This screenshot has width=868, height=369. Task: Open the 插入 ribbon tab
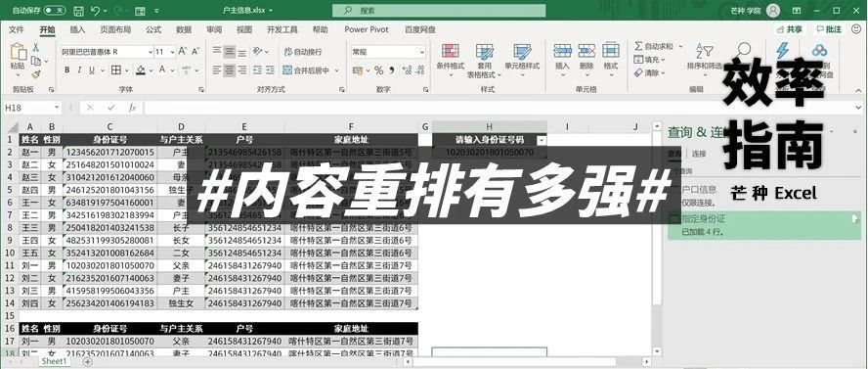[x=77, y=29]
